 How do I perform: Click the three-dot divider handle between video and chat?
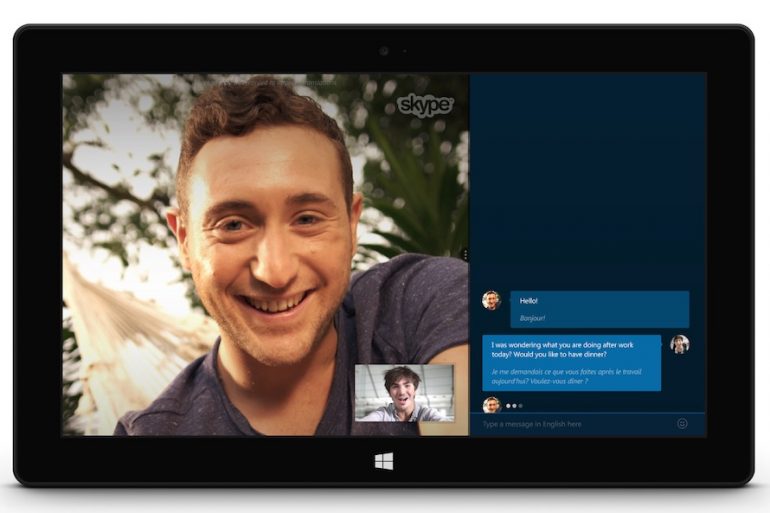pos(466,255)
